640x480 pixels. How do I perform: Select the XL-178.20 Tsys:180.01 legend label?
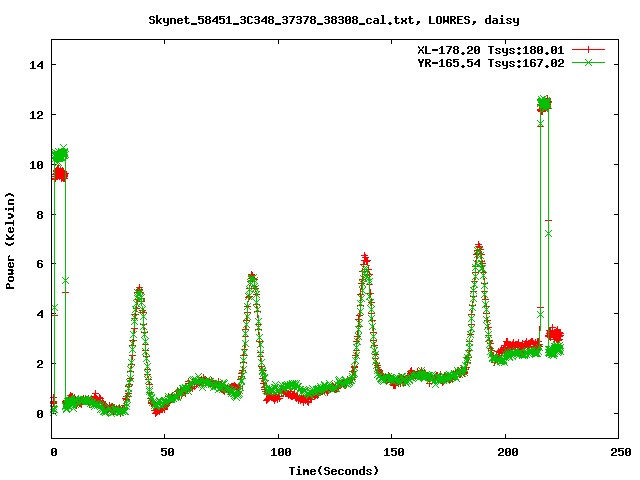[491, 50]
